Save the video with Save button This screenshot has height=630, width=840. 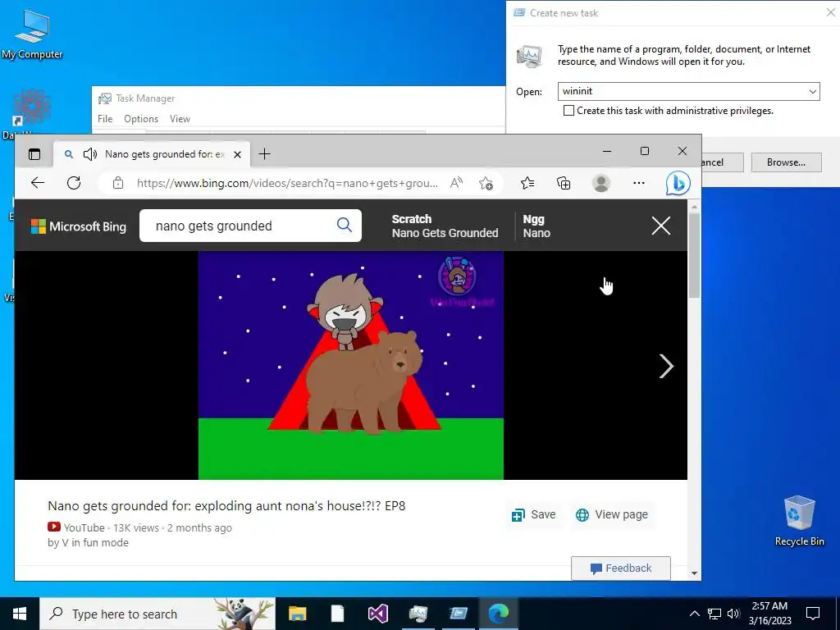click(x=533, y=515)
